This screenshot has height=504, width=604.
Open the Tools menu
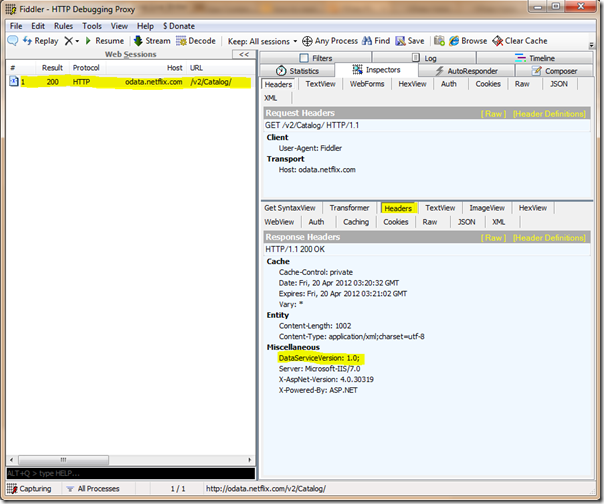click(x=92, y=26)
